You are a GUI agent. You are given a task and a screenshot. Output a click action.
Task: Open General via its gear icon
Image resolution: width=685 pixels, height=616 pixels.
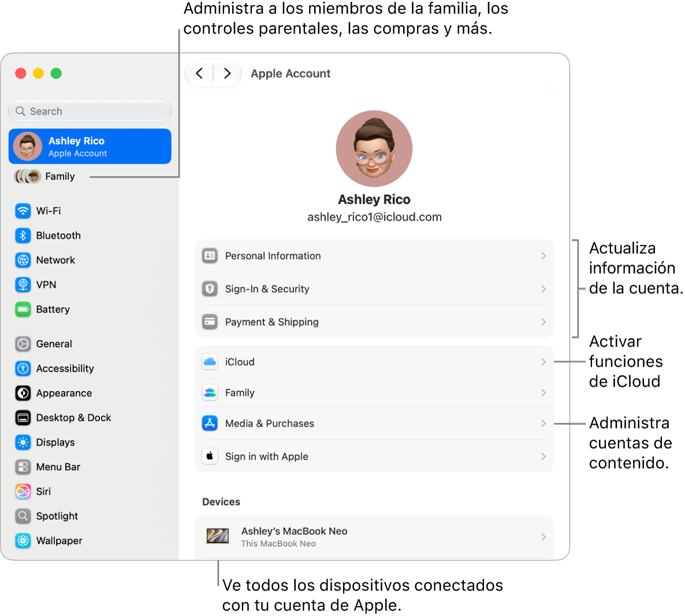(23, 344)
